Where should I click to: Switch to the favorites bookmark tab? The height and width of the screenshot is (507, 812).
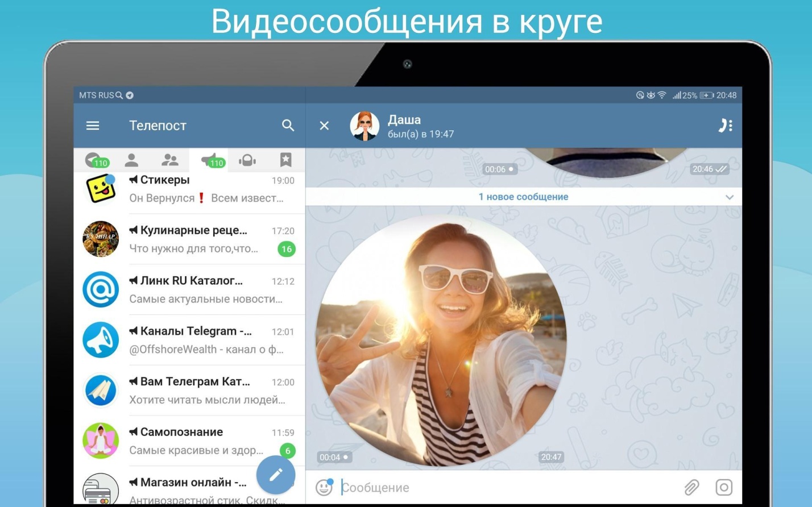(x=285, y=160)
